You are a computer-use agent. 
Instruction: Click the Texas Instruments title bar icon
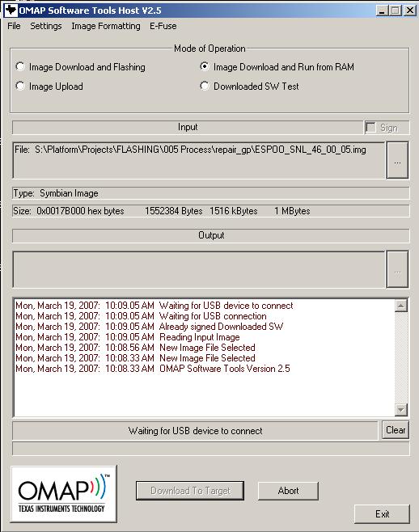(11, 10)
